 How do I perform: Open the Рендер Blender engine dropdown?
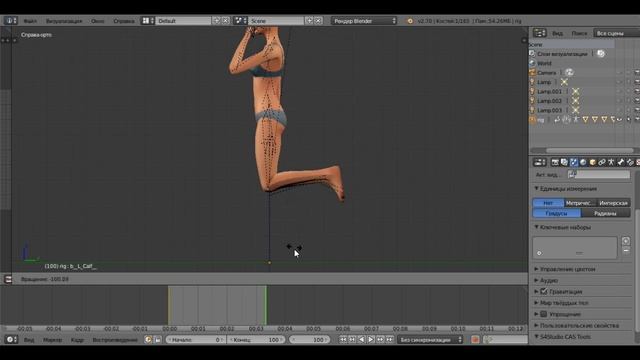tap(364, 20)
